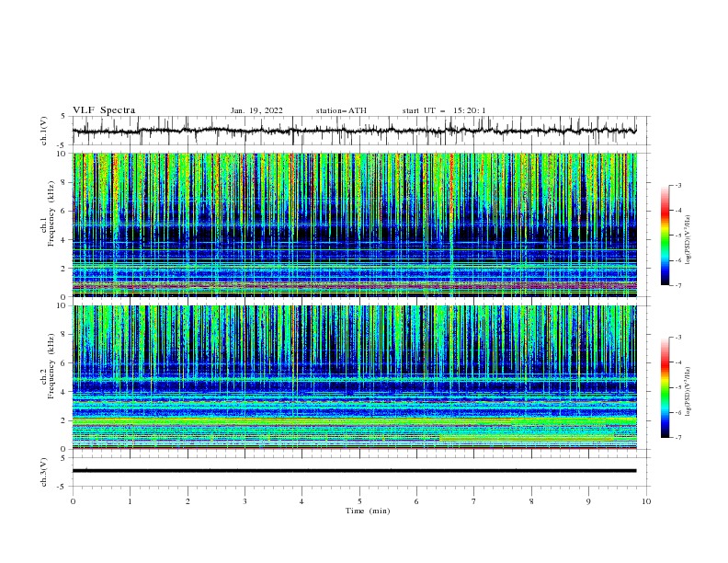Click the magenta 1 kHz band in ch.1 spectrogram
The image size is (728, 563).
coord(355,285)
